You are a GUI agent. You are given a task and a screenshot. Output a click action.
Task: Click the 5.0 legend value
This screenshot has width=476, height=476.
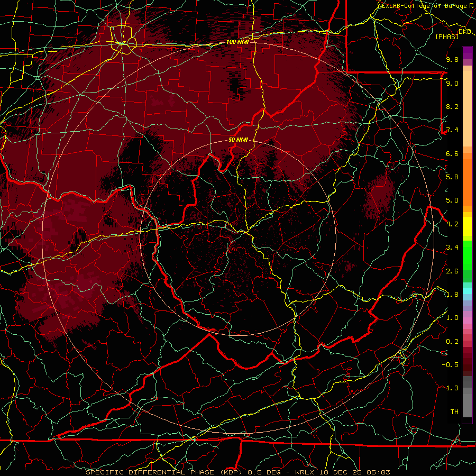pyautogui.click(x=452, y=200)
